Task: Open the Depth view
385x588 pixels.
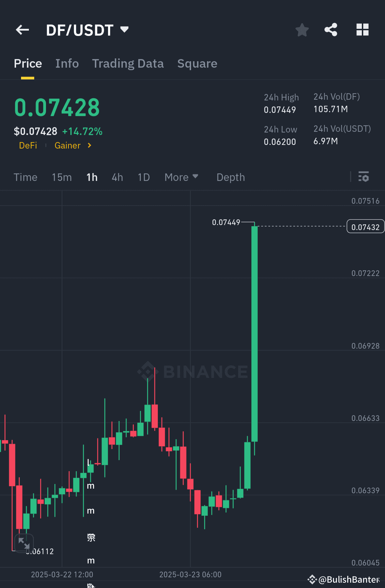Action: coord(230,177)
